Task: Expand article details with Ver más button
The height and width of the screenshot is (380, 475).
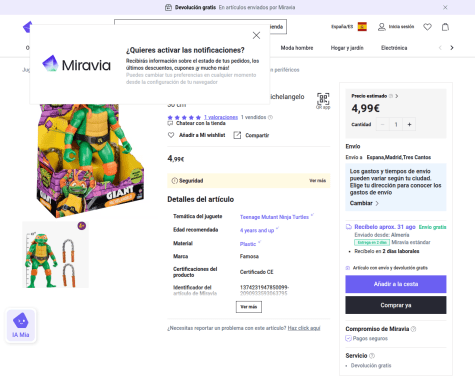Action: [249, 307]
